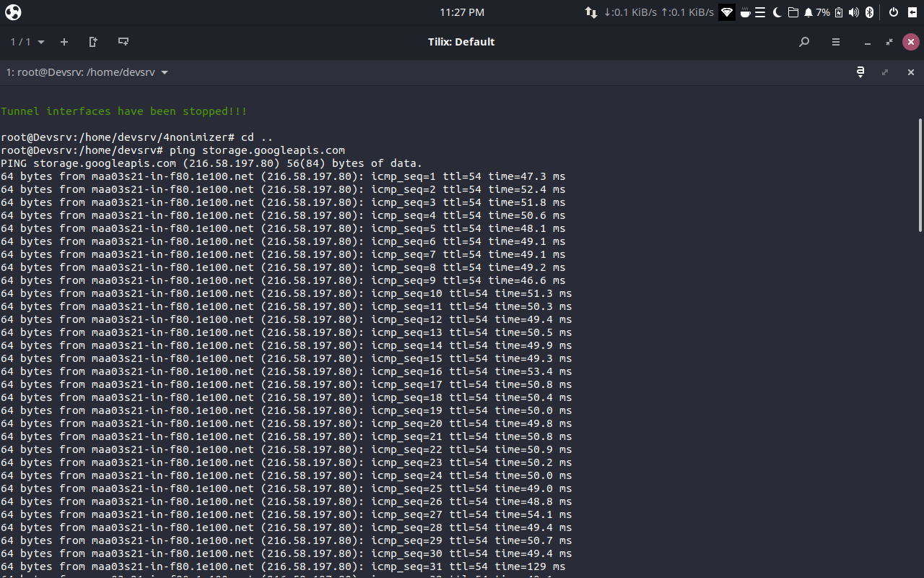Toggle night mode with the moon icon
924x578 pixels.
pyautogui.click(x=777, y=12)
